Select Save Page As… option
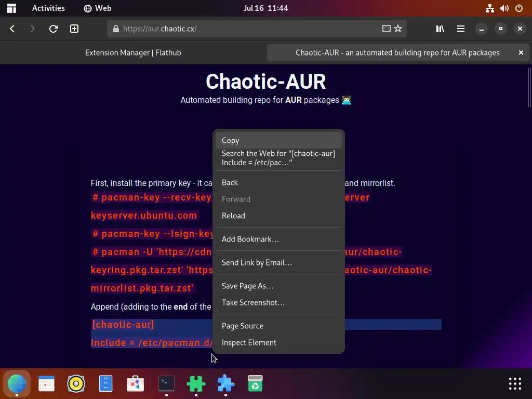The image size is (532, 399). (278, 286)
